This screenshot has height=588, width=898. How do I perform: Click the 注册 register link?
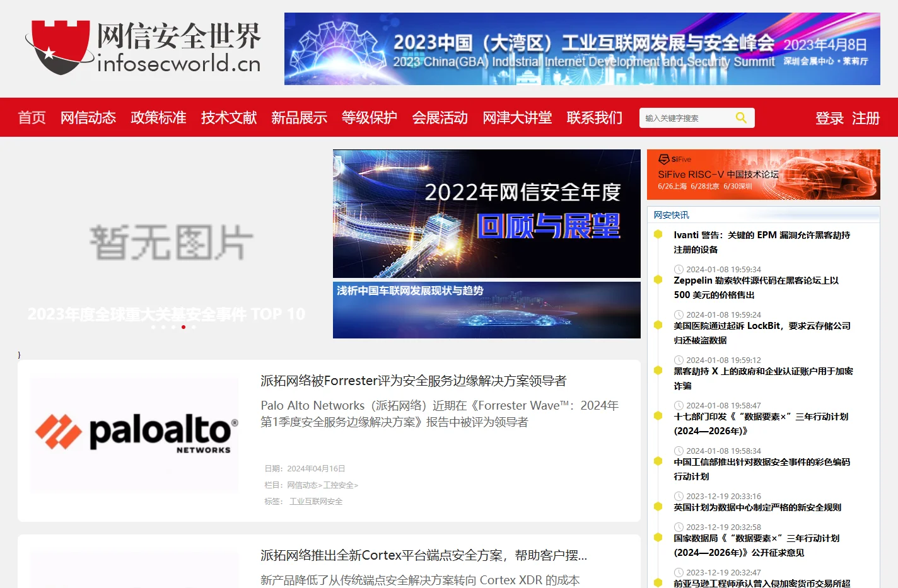point(866,118)
